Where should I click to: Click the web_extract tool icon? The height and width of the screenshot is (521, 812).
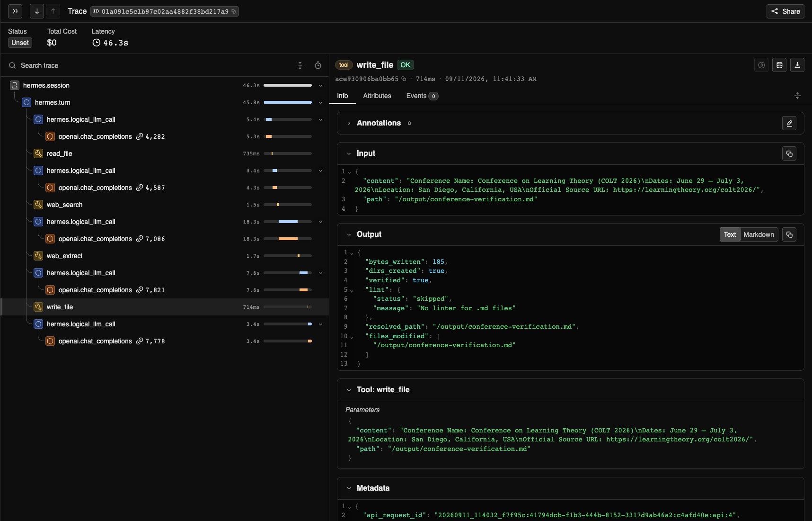click(38, 256)
